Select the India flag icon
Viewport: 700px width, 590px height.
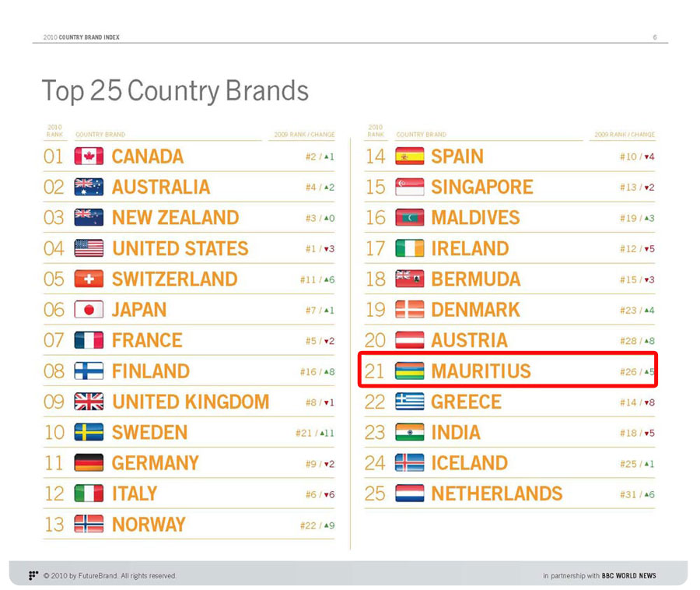[x=409, y=433]
